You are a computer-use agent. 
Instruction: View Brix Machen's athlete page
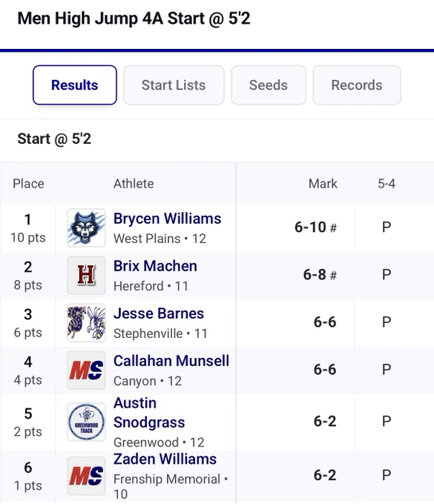click(155, 266)
